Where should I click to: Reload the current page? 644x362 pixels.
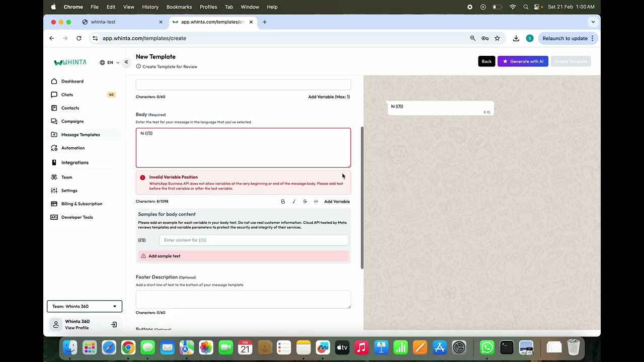click(x=79, y=38)
